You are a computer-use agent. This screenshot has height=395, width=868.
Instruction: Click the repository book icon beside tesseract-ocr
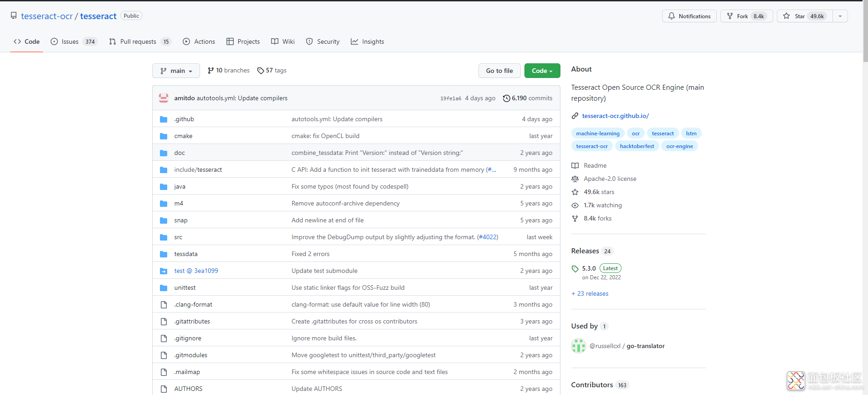[14, 16]
